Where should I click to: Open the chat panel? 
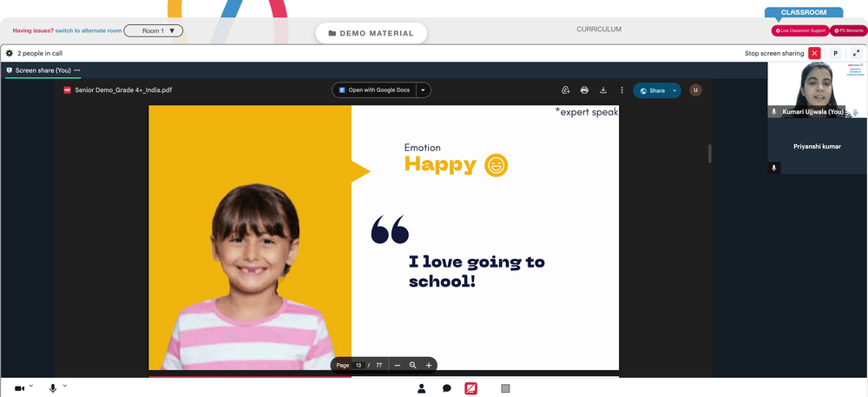(447, 388)
